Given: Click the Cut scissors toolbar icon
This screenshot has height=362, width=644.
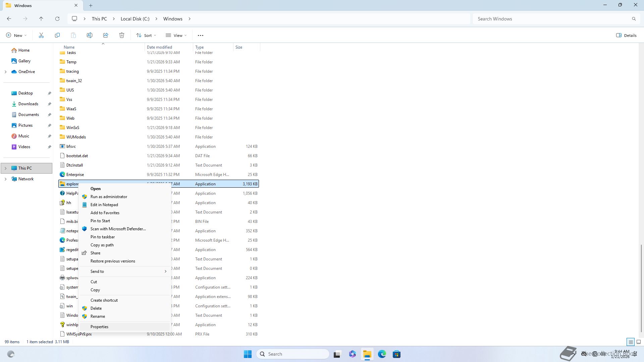Looking at the screenshot, I should [41, 35].
